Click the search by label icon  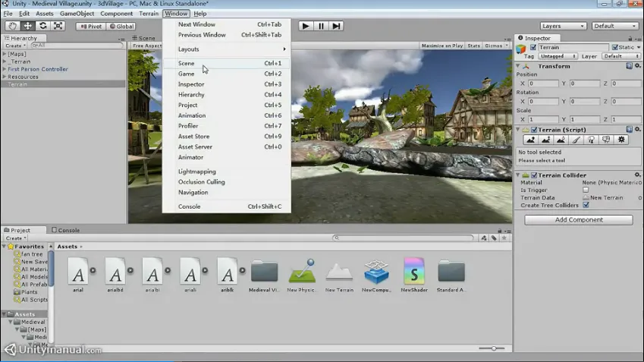tap(494, 238)
